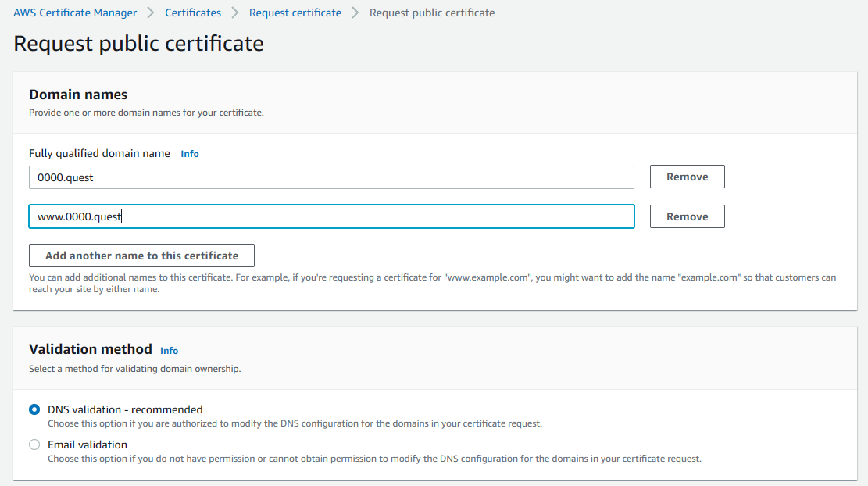Select the Email validation radio button
The height and width of the screenshot is (486, 868).
34,444
